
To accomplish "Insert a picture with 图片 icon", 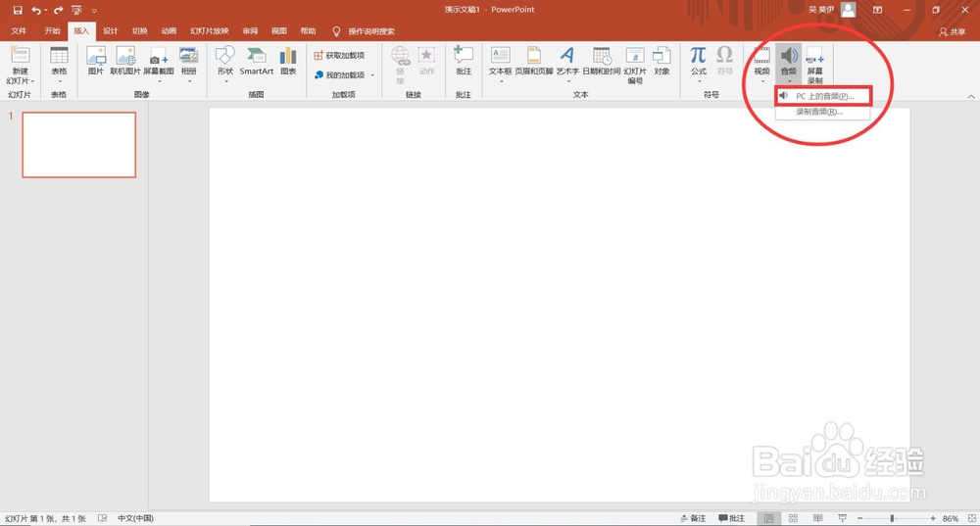I will click(x=96, y=61).
